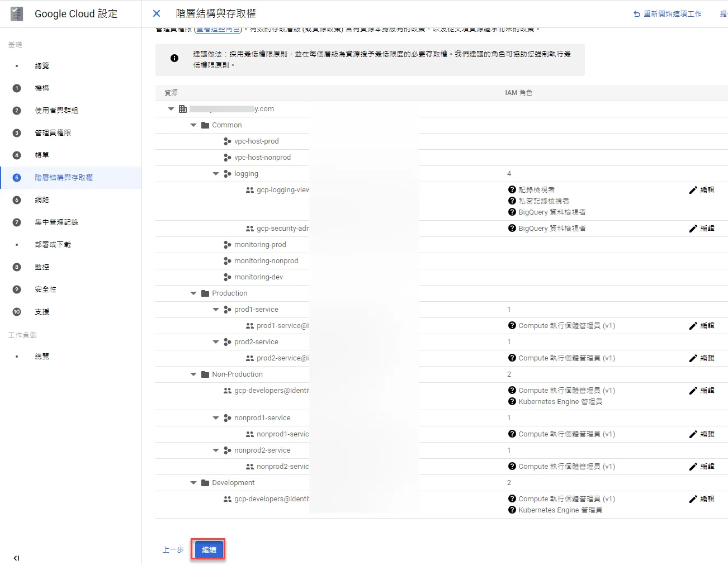
Task: Show help for nonprod1-service Compute role
Action: [512, 434]
